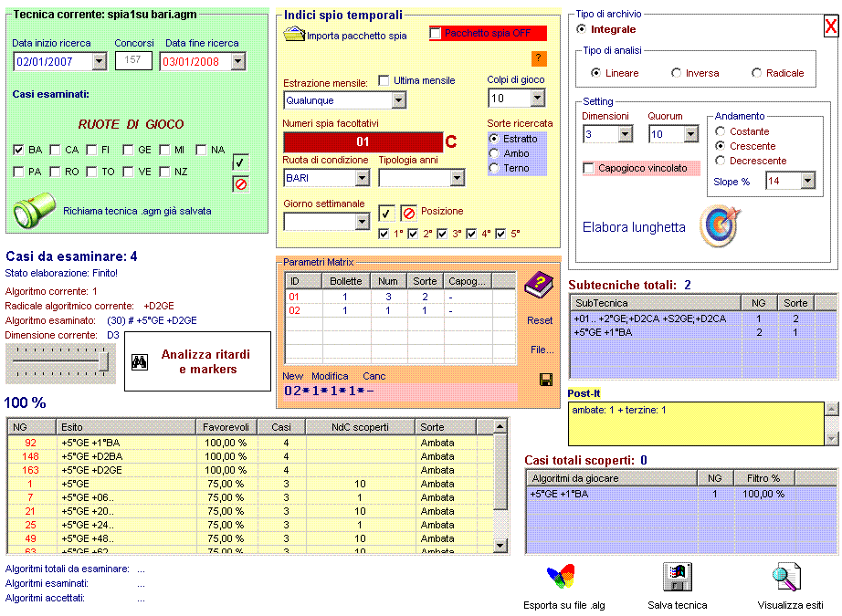Click Analizza ritardi e markers button
The width and height of the screenshot is (842, 616).
pos(197,361)
